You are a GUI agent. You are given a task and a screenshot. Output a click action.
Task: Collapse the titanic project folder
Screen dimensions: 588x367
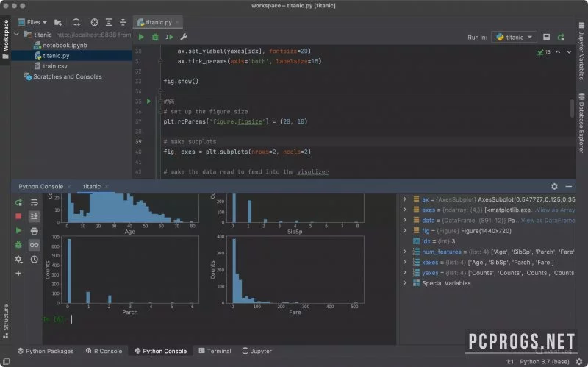16,34
